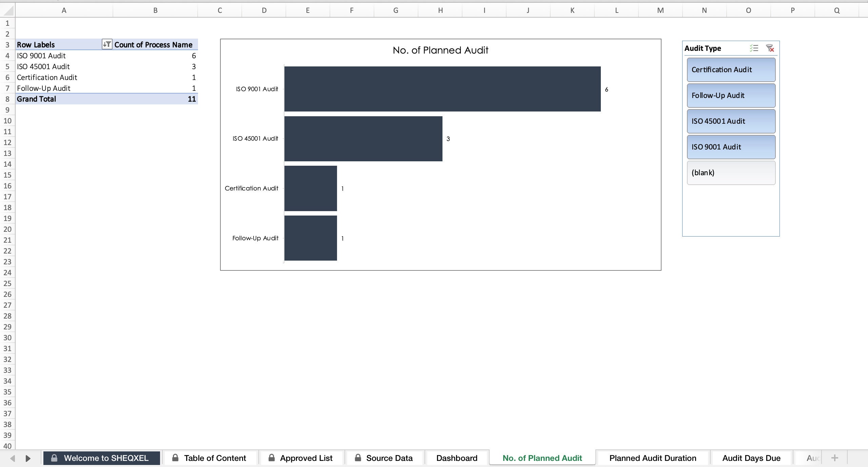Screen dimensions: 868x467
Task: Click the next sheet navigation arrow
Action: (x=28, y=459)
